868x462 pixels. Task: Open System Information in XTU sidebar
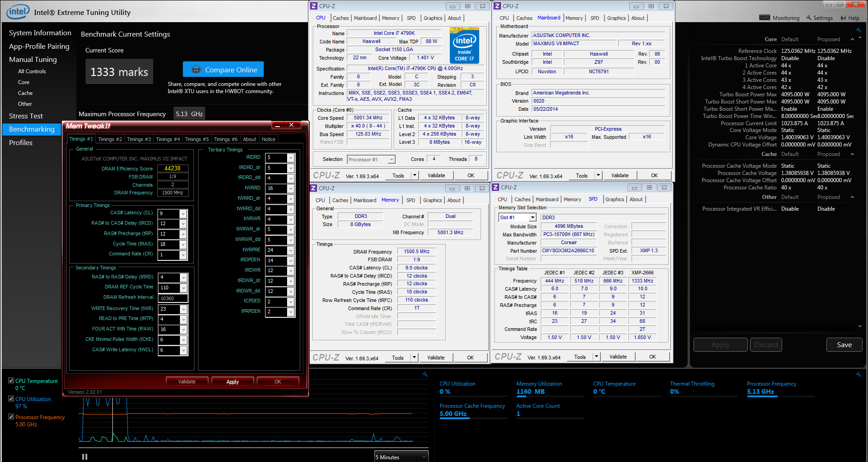(40, 33)
